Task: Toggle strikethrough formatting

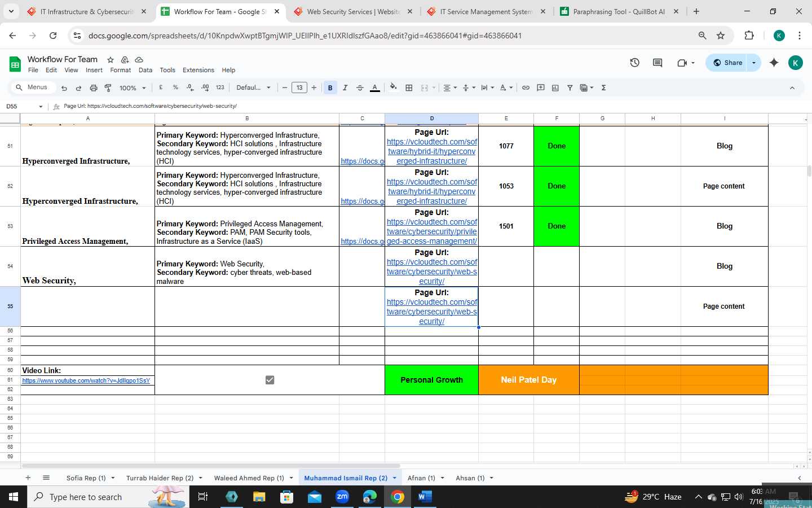Action: (360, 87)
